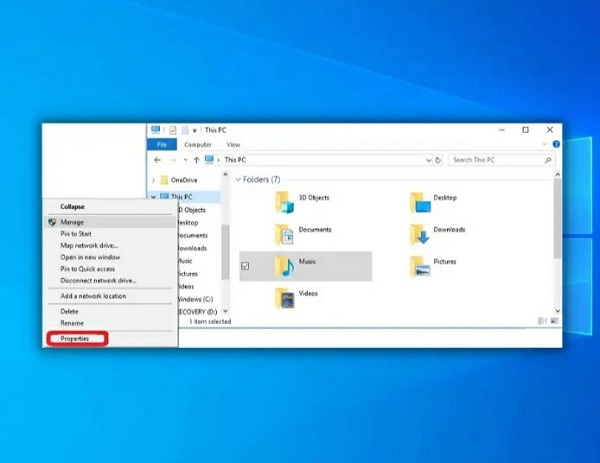This screenshot has width=600, height=463.
Task: Expand the ribbon with the chevron
Action: point(545,144)
